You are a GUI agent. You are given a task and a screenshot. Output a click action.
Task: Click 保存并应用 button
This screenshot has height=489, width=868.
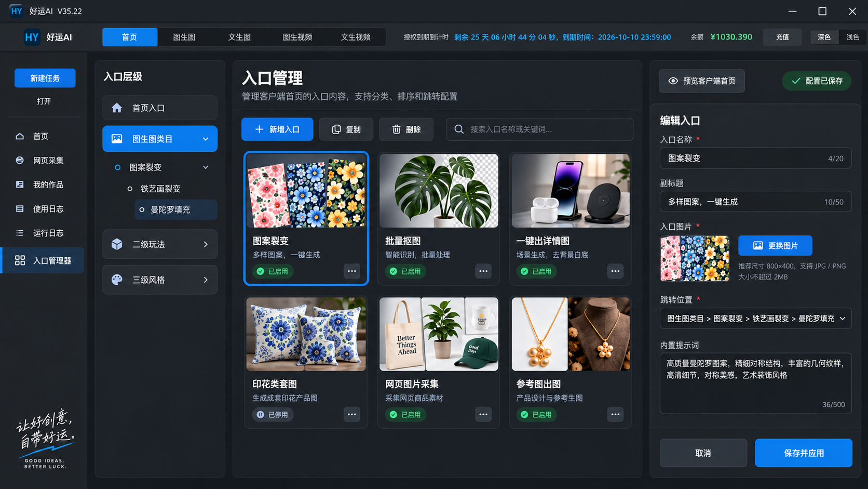point(804,453)
